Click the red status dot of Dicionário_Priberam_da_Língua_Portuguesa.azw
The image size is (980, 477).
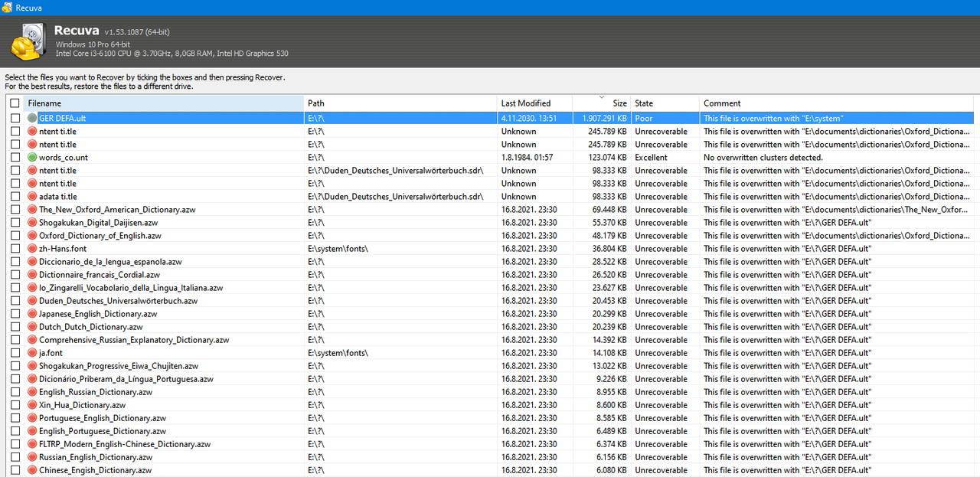coord(32,379)
